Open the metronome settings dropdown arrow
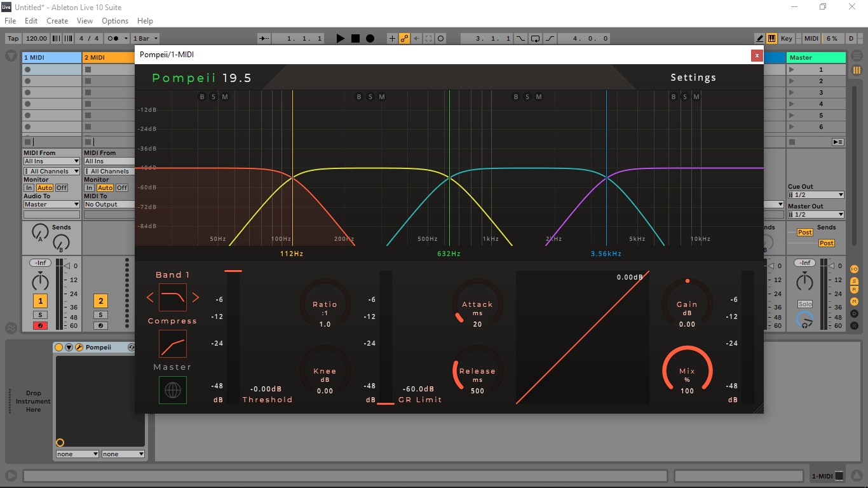Viewport: 868px width, 488px height. coord(126,38)
